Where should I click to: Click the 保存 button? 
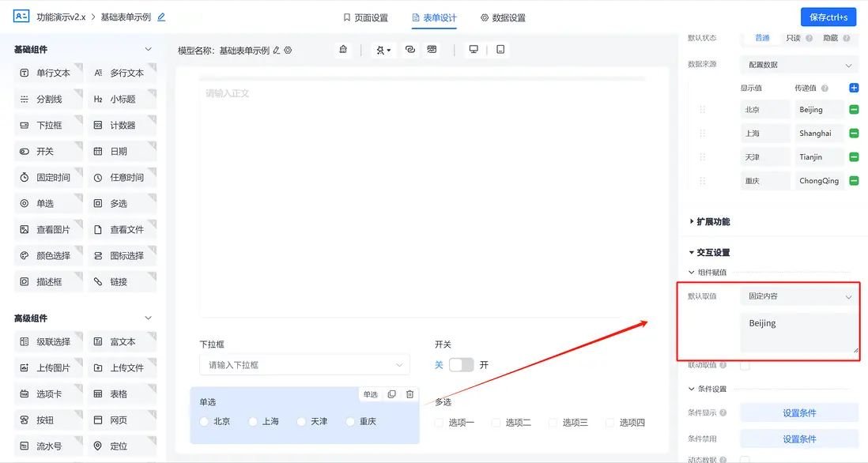point(828,16)
